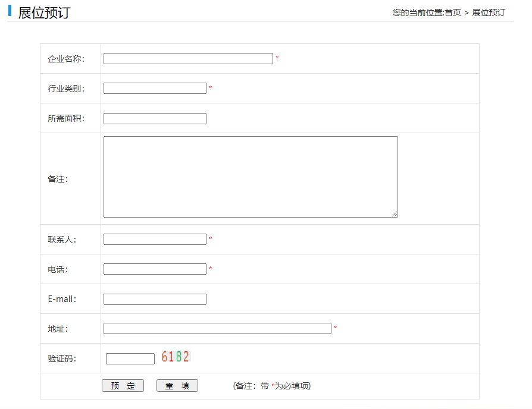Click the 展位预订 page heading
Viewport: 532px width, 409px height.
[44, 13]
